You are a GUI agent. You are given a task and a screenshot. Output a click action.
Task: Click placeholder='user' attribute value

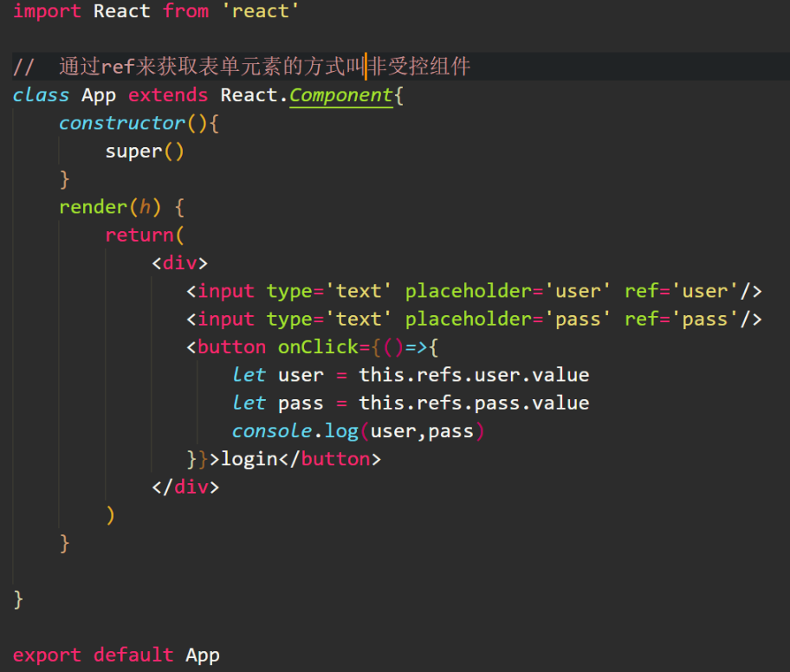pos(579,291)
